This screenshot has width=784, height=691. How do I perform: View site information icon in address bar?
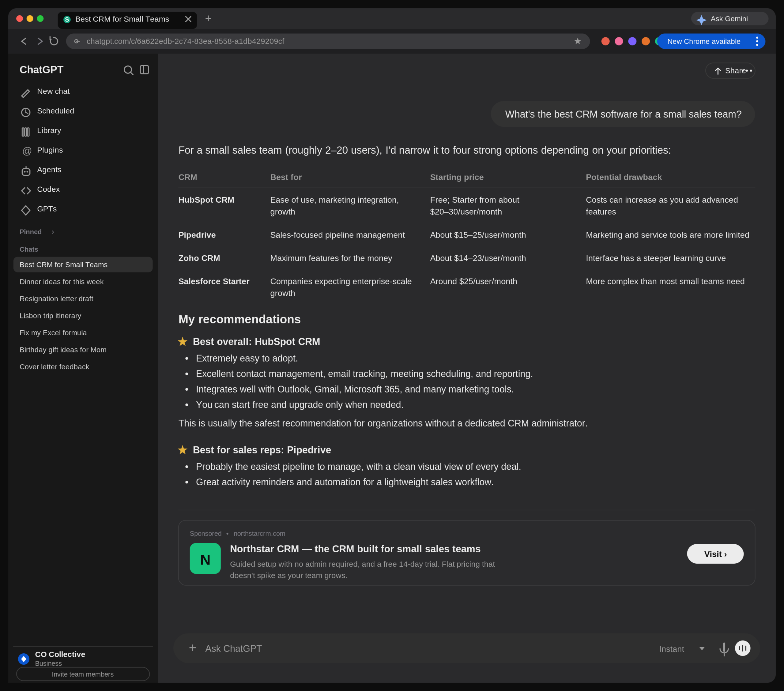coord(77,41)
